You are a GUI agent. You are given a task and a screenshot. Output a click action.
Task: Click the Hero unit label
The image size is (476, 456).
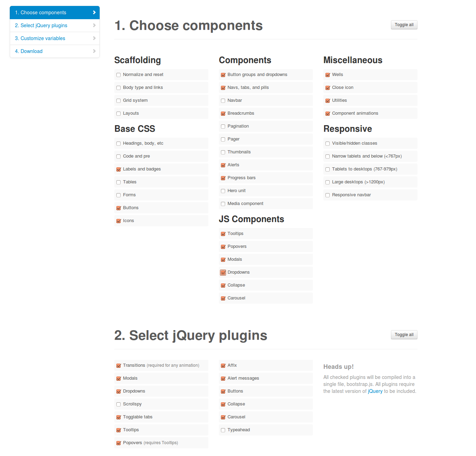[x=236, y=191]
